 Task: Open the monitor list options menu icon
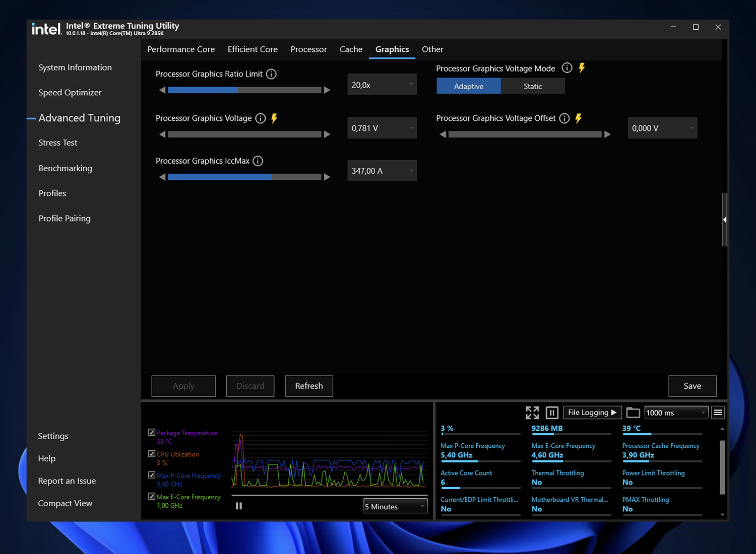coord(718,413)
